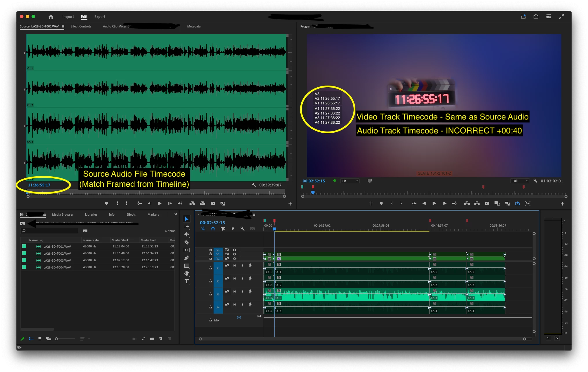The height and width of the screenshot is (372, 588).
Task: Open the Full playback resolution dropdown
Action: pyautogui.click(x=520, y=181)
